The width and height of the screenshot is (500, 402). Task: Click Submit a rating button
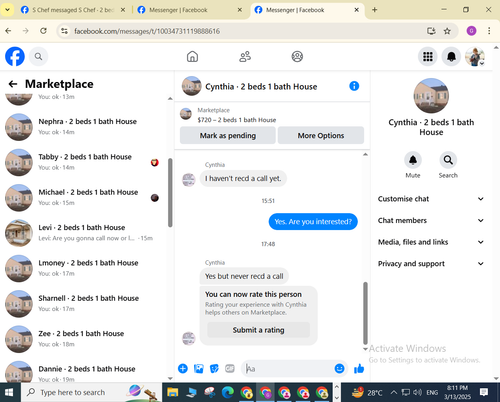pos(258,330)
